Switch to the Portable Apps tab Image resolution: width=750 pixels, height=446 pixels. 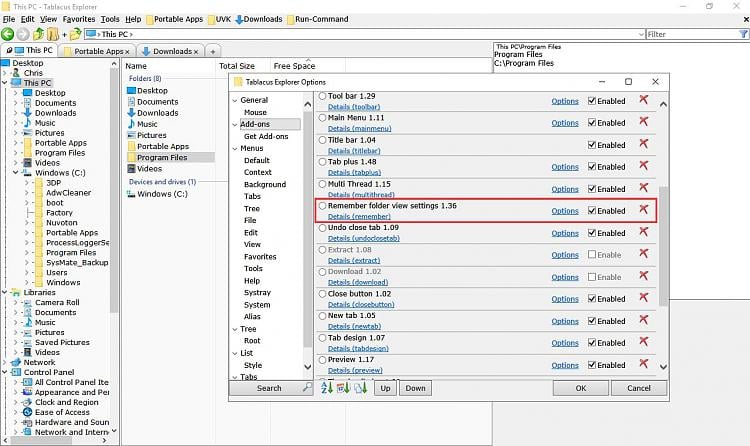click(97, 51)
